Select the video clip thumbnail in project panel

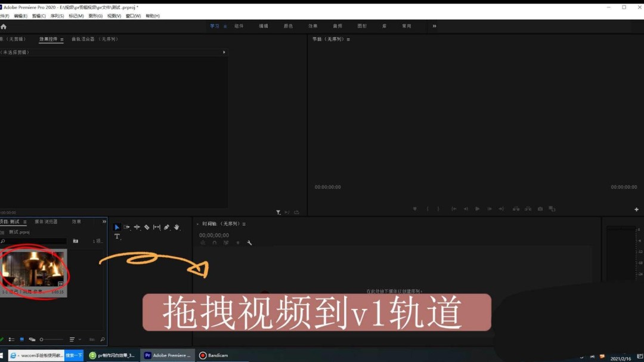tap(33, 269)
